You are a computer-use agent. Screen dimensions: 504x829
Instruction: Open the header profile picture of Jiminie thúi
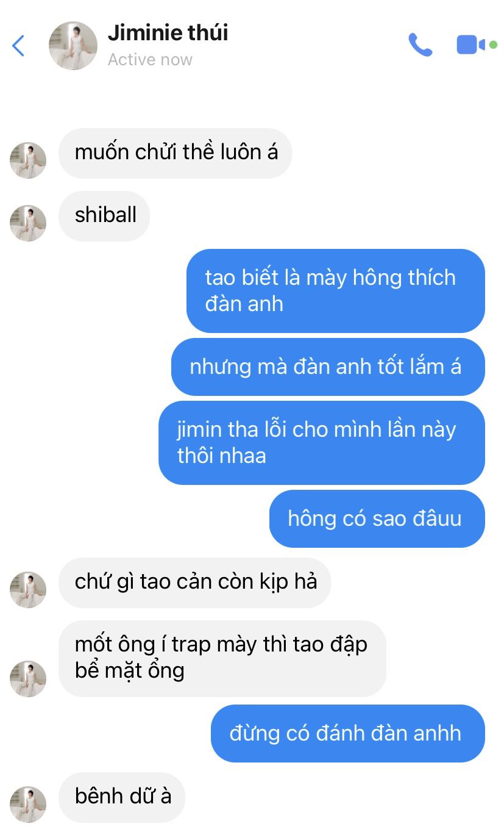[x=73, y=46]
